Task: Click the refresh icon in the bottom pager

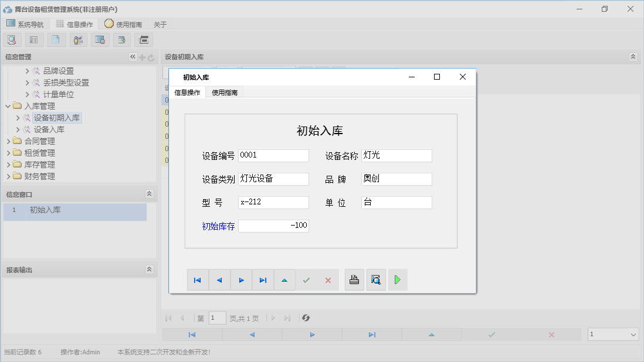Action: (305, 318)
